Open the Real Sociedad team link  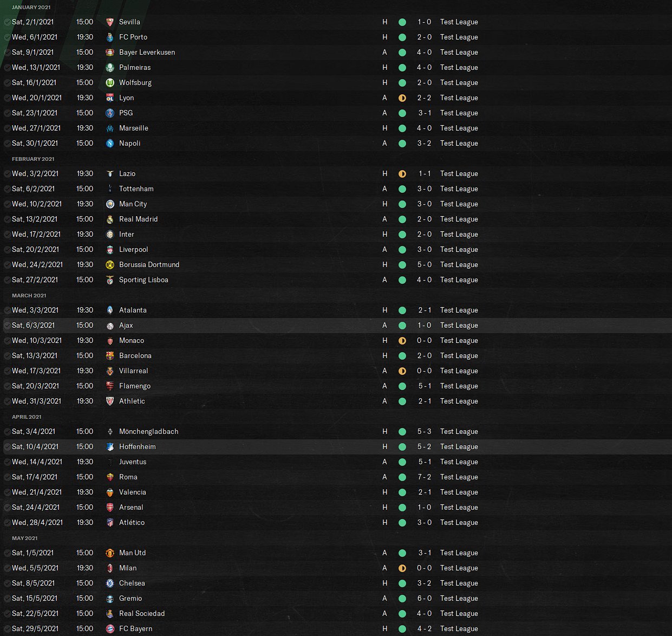142,614
